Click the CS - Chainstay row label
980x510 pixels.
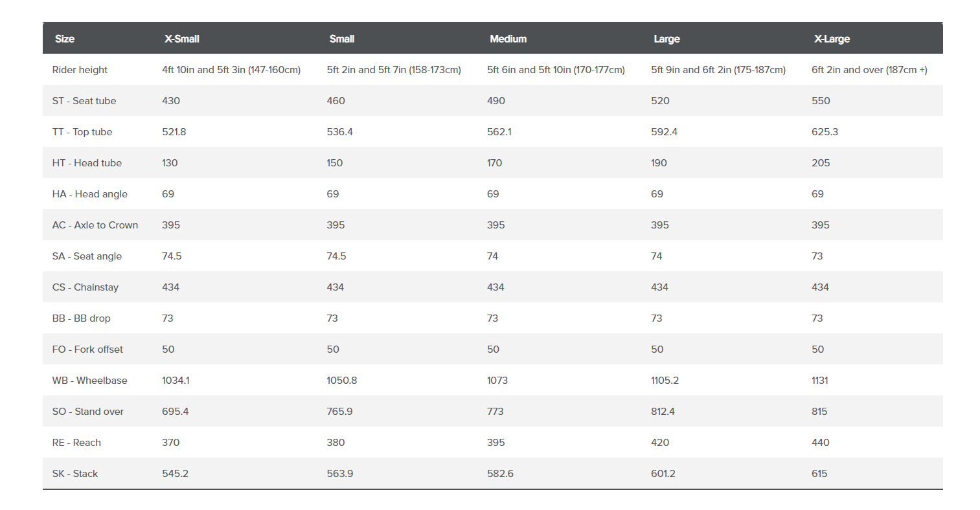(85, 287)
